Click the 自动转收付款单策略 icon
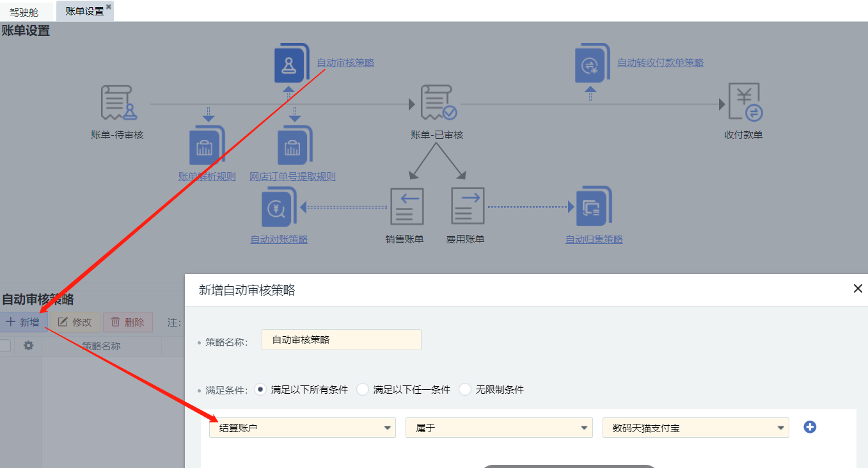This screenshot has width=868, height=468. tap(592, 63)
